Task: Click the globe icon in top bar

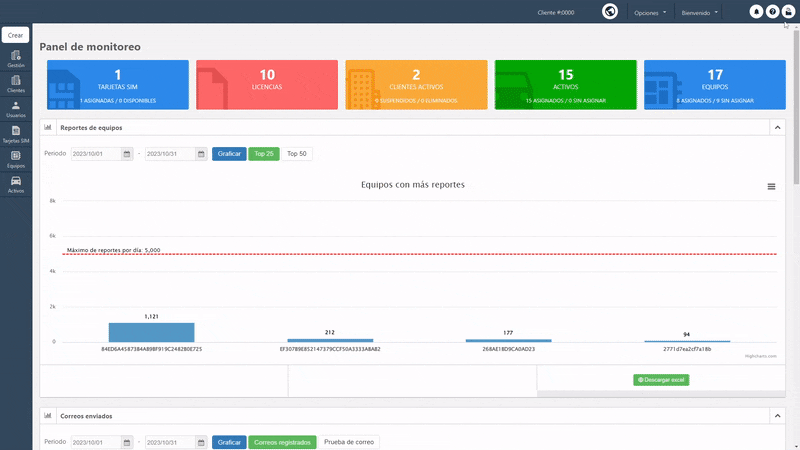Action: pyautogui.click(x=610, y=11)
